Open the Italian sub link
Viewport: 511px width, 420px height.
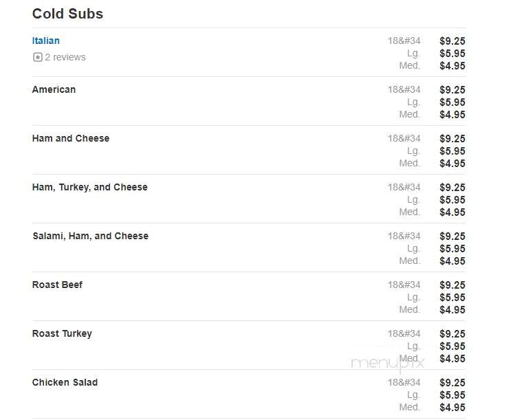click(46, 41)
